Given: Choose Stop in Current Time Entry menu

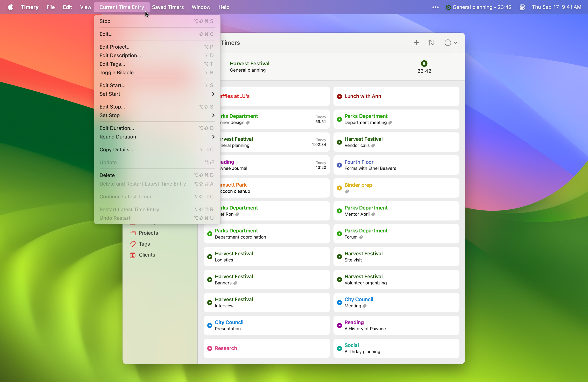Looking at the screenshot, I should tap(157, 21).
